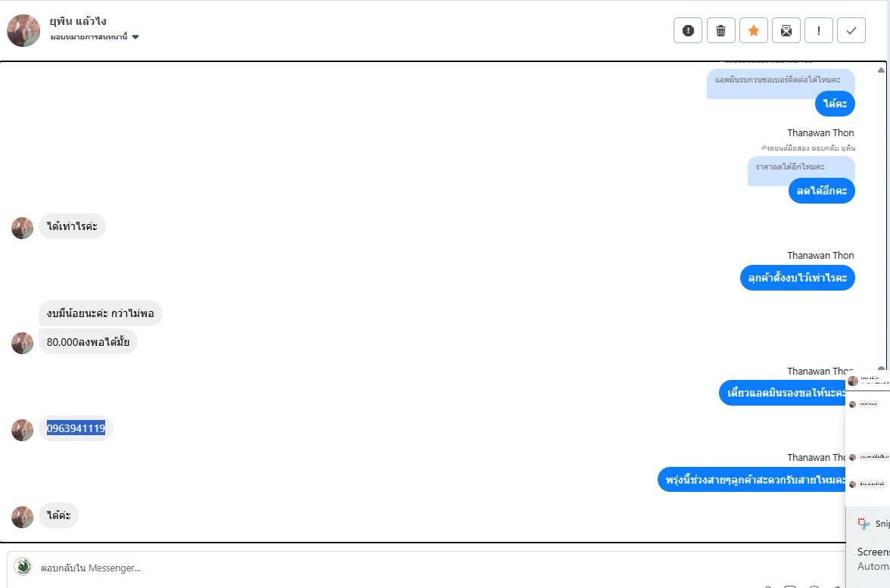Click the "ลดได้อีกคะ" blue message bubble
This screenshot has width=890, height=588.
click(821, 191)
